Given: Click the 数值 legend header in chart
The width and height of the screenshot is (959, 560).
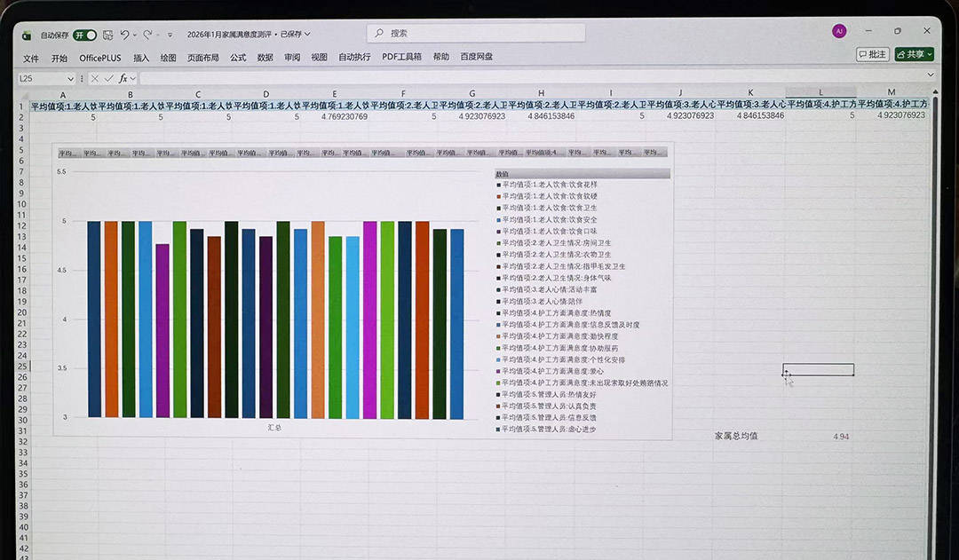Looking at the screenshot, I should click(x=503, y=174).
